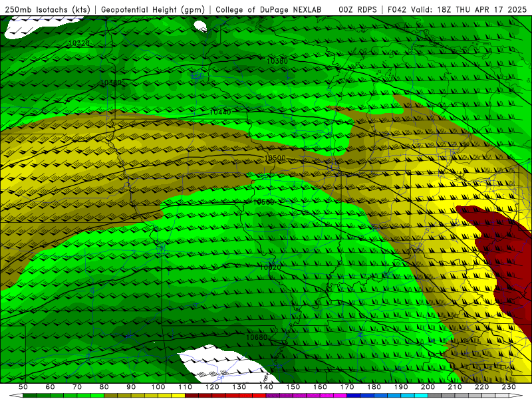Click the 10680 contour label
532x399 pixels.
point(257,337)
